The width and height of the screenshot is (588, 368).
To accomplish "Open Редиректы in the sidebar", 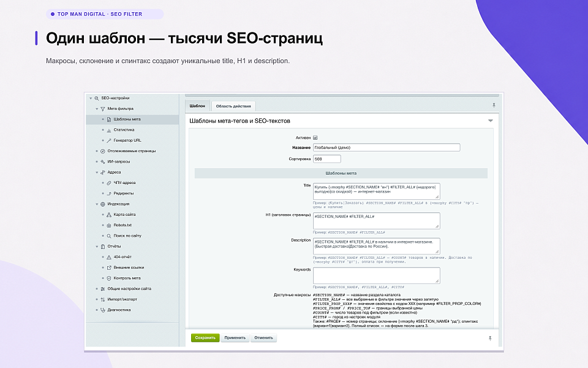I will click(x=124, y=193).
